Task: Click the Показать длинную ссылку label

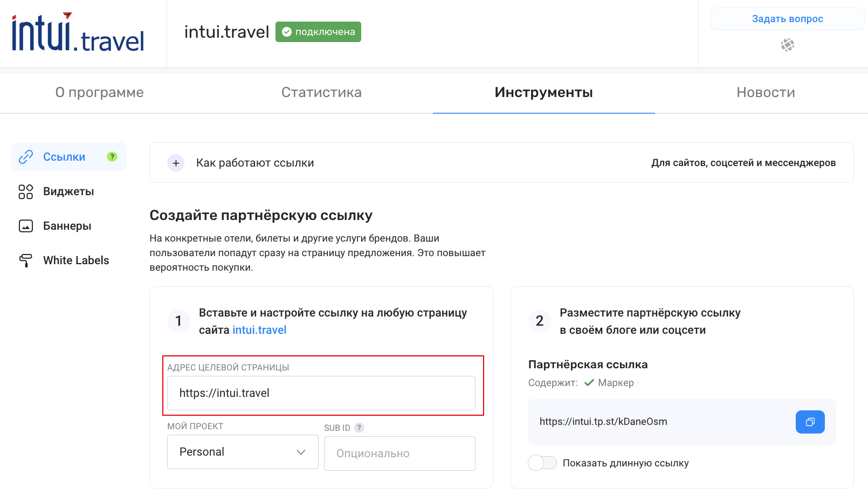Action: 626,463
